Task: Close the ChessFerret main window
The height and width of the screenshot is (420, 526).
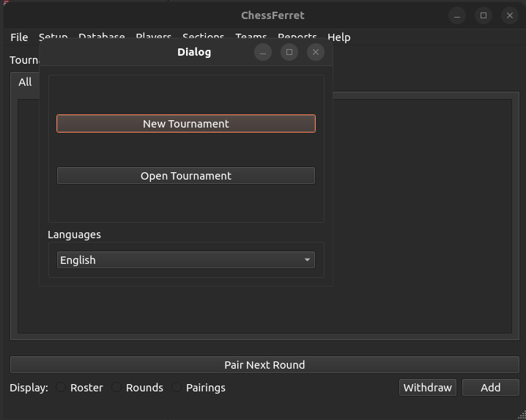Action: pos(510,15)
